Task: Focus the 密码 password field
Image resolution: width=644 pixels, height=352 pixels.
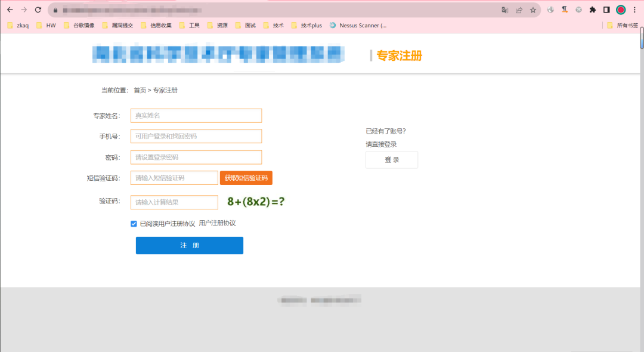Action: coord(196,158)
